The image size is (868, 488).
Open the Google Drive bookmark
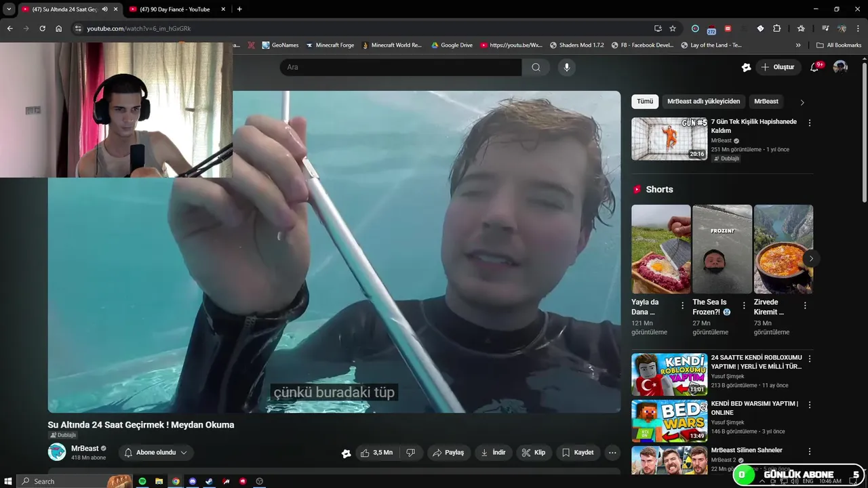(x=451, y=45)
